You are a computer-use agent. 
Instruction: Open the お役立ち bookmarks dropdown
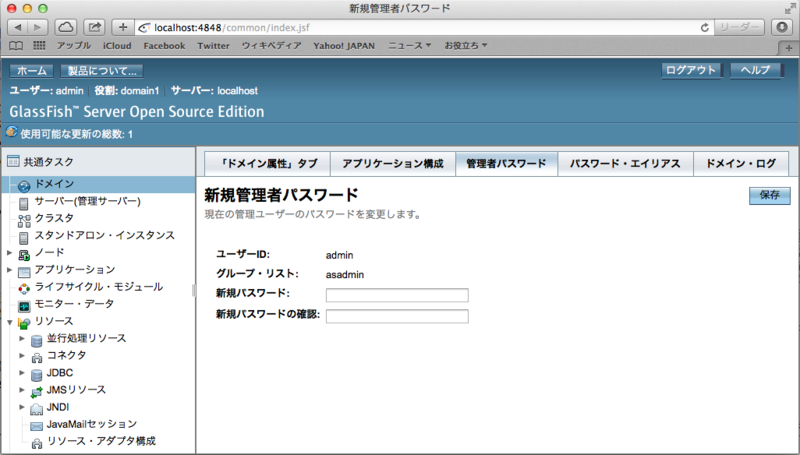[x=465, y=45]
